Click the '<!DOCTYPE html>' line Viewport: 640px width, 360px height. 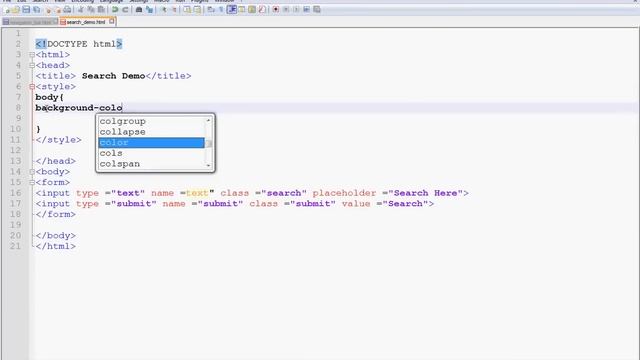[79, 44]
